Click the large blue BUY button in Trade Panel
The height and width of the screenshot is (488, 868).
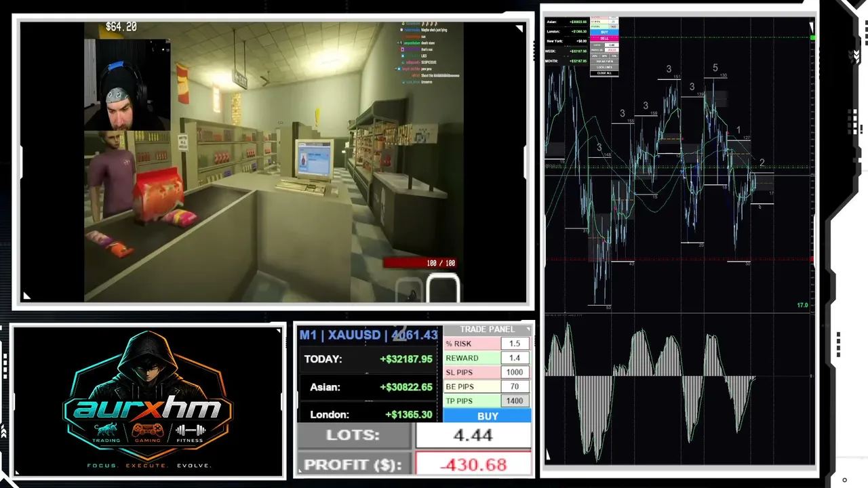(x=487, y=415)
